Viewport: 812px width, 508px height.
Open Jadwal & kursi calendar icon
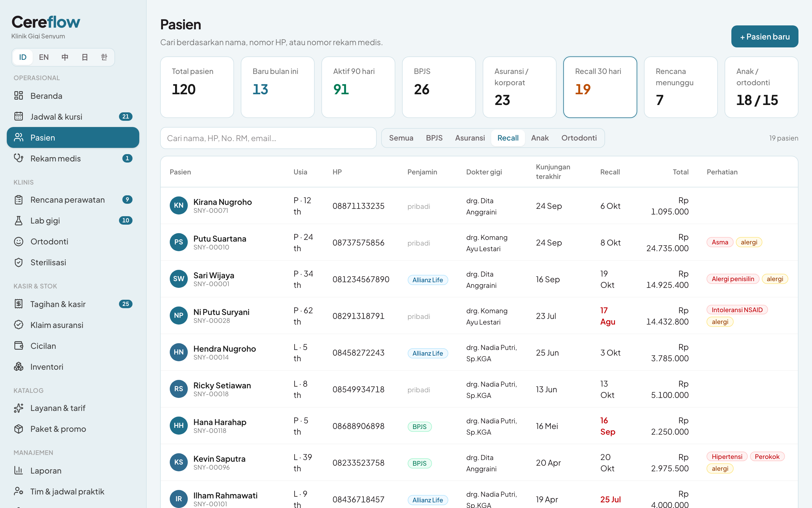pos(18,117)
